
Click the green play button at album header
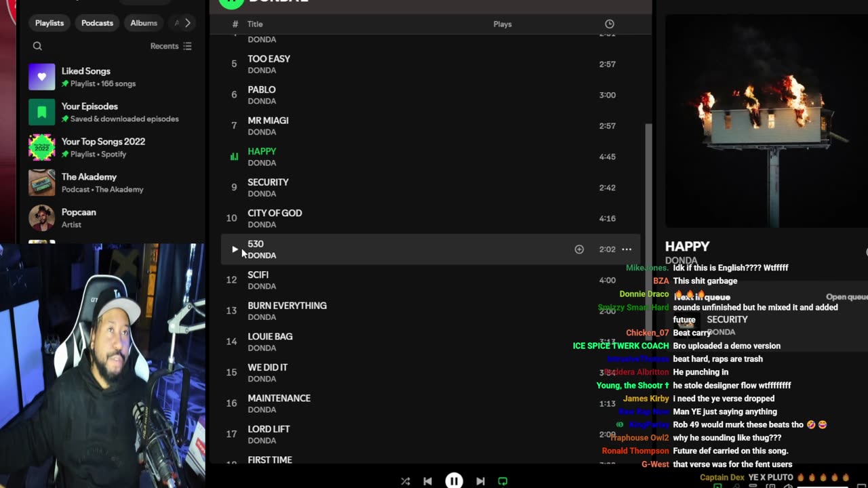231,2
